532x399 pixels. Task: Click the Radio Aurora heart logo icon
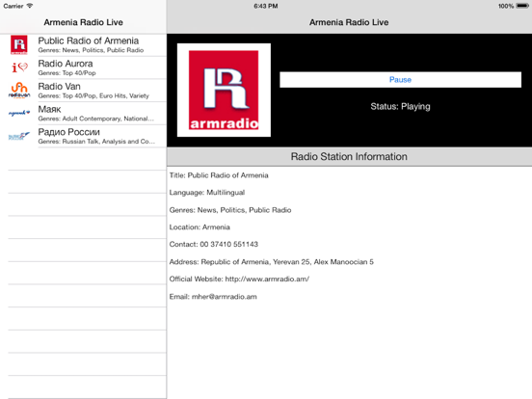19,67
